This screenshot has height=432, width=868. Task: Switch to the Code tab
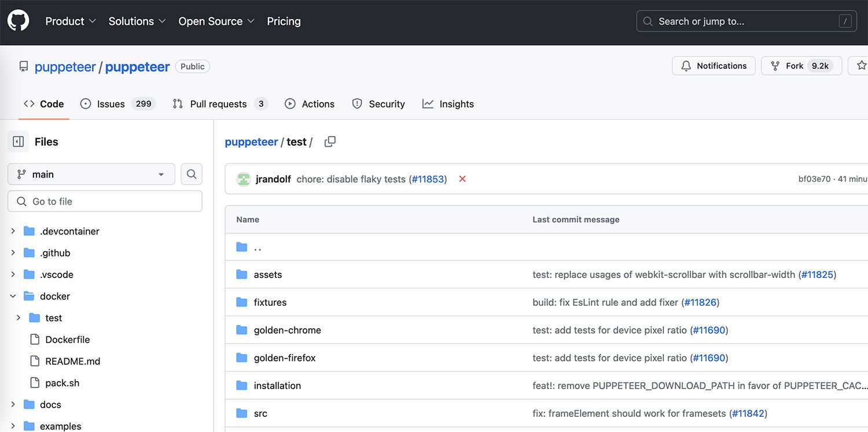tap(43, 104)
